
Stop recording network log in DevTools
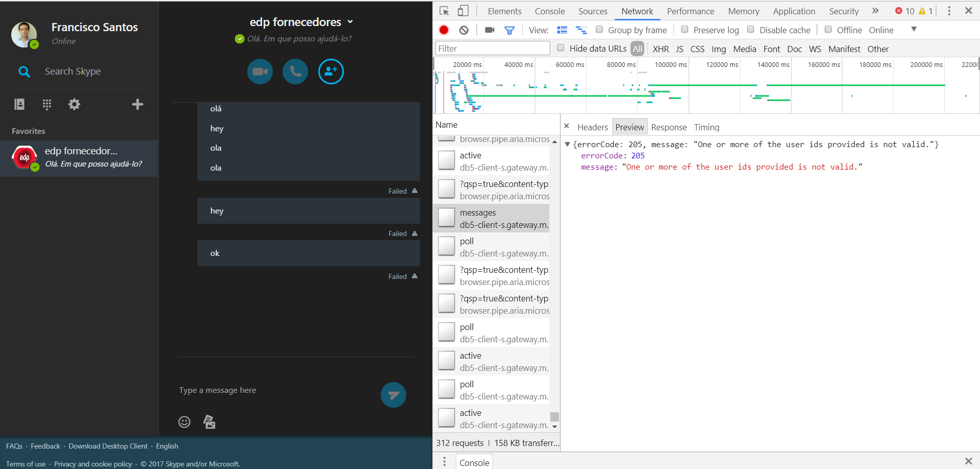click(443, 30)
